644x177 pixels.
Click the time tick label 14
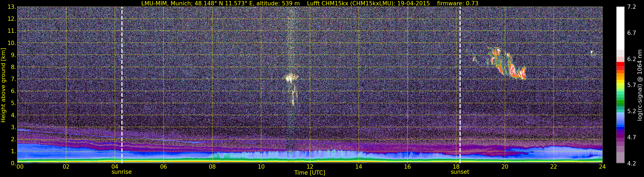pos(358,167)
